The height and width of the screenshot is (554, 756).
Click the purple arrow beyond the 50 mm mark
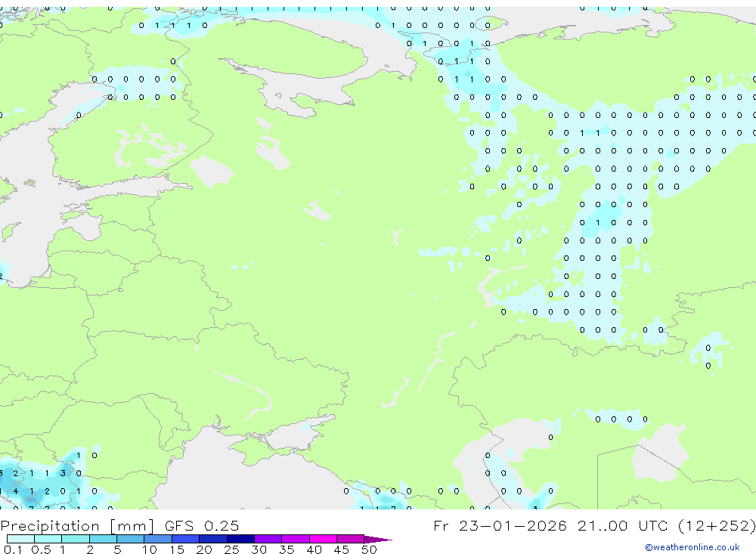click(378, 540)
